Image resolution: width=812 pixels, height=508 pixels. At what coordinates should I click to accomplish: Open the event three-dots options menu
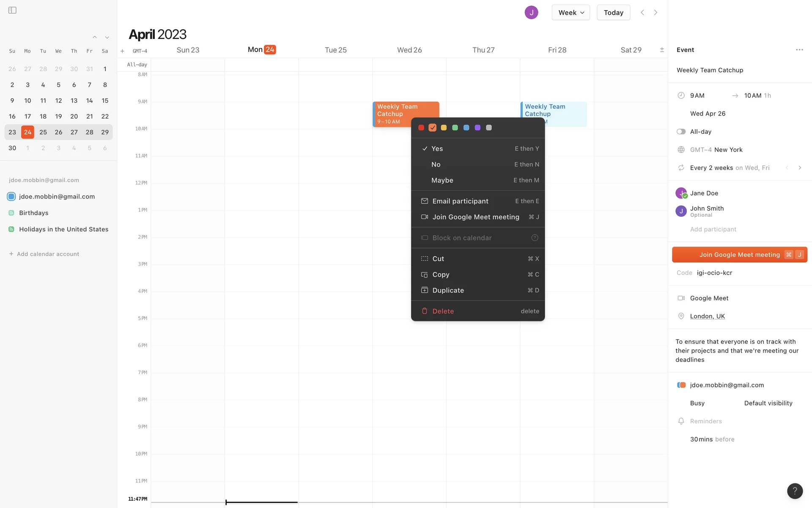799,50
